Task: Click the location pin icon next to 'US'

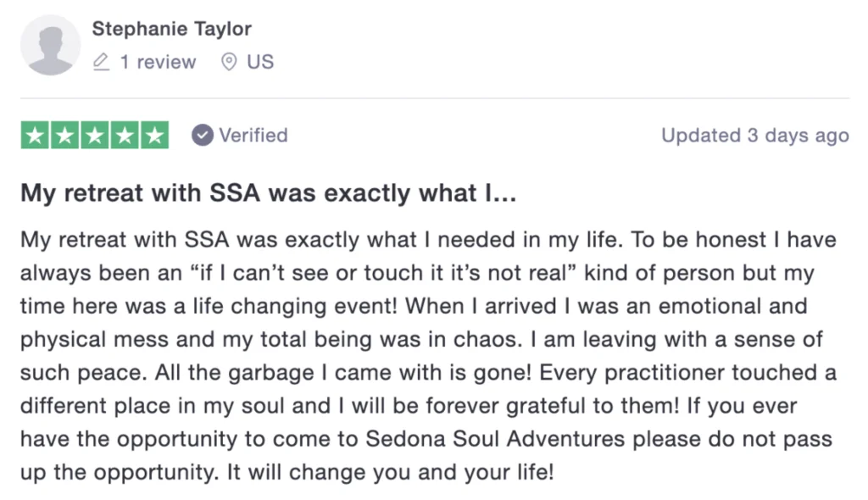Action: tap(227, 61)
